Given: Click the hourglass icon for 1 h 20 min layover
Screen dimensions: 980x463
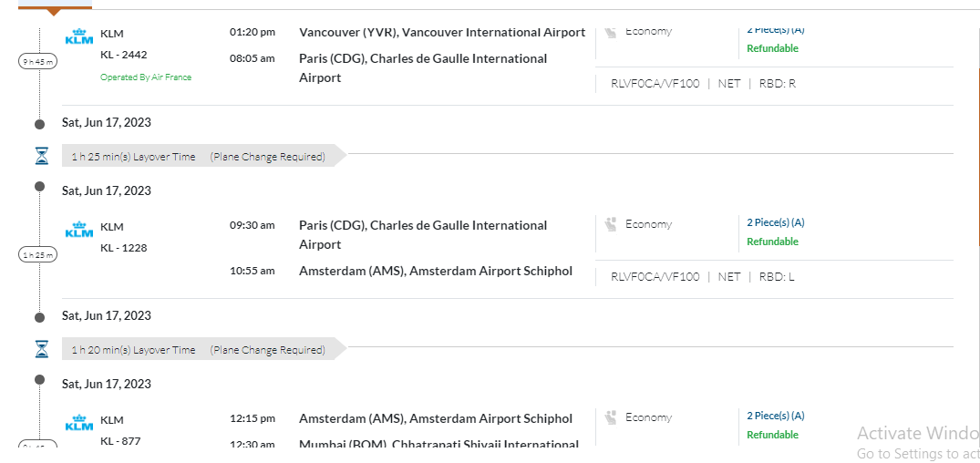Looking at the screenshot, I should 41,349.
